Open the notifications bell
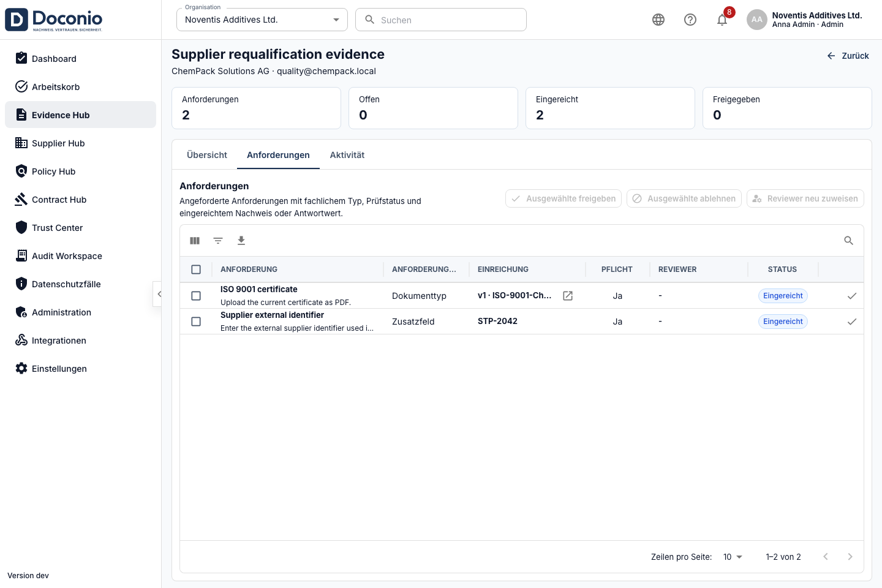 (x=722, y=20)
